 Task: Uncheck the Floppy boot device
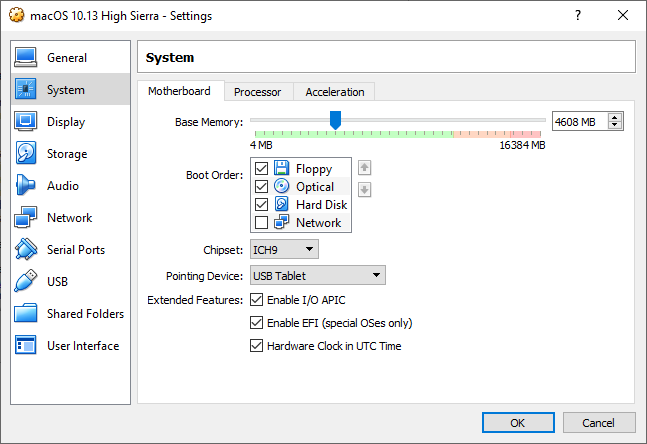click(x=262, y=169)
